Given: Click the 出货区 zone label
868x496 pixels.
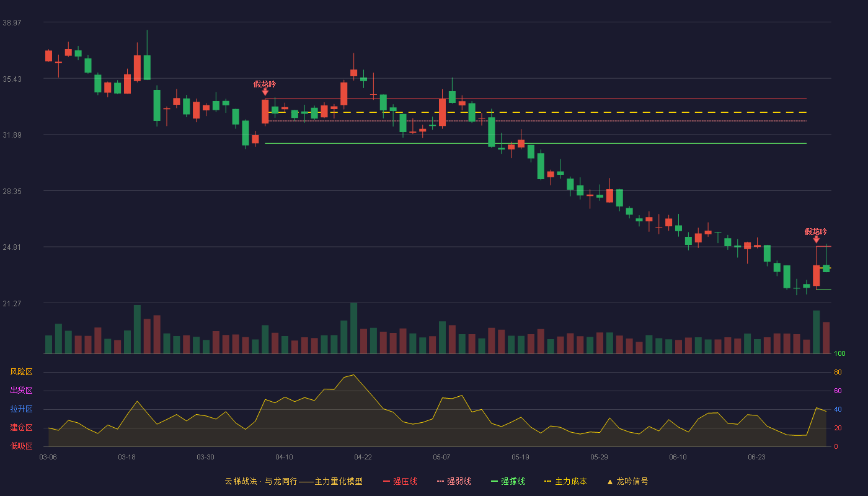Looking at the screenshot, I should [21, 391].
